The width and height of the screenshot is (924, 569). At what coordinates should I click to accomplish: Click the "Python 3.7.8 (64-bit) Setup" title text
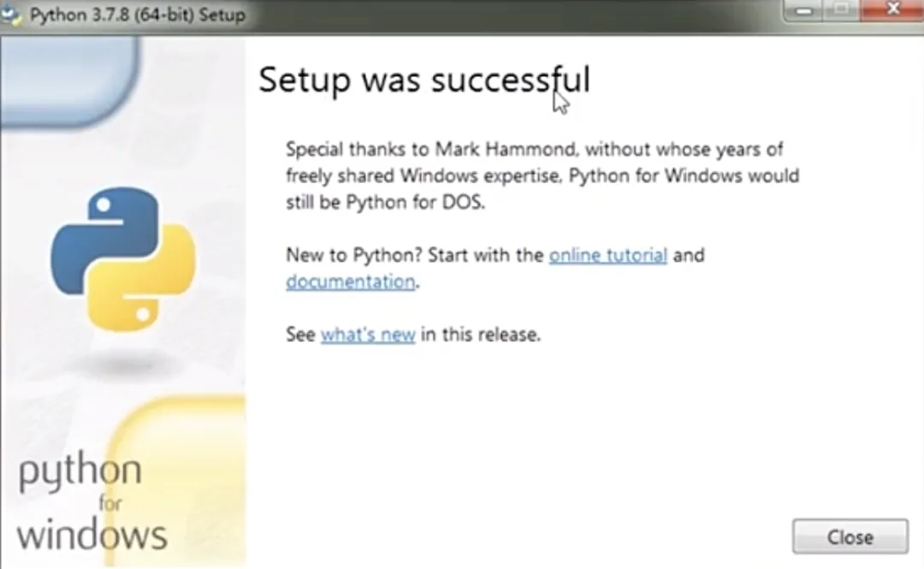pyautogui.click(x=137, y=15)
